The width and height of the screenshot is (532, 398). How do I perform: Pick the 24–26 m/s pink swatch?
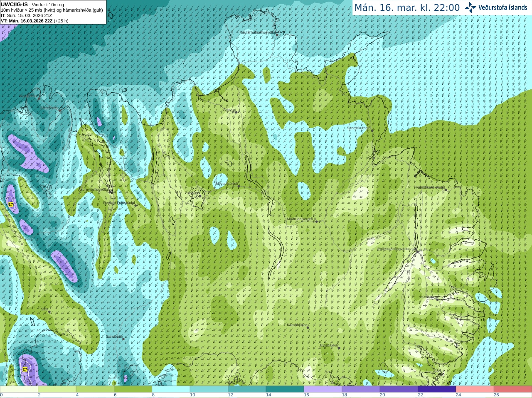click(x=475, y=389)
